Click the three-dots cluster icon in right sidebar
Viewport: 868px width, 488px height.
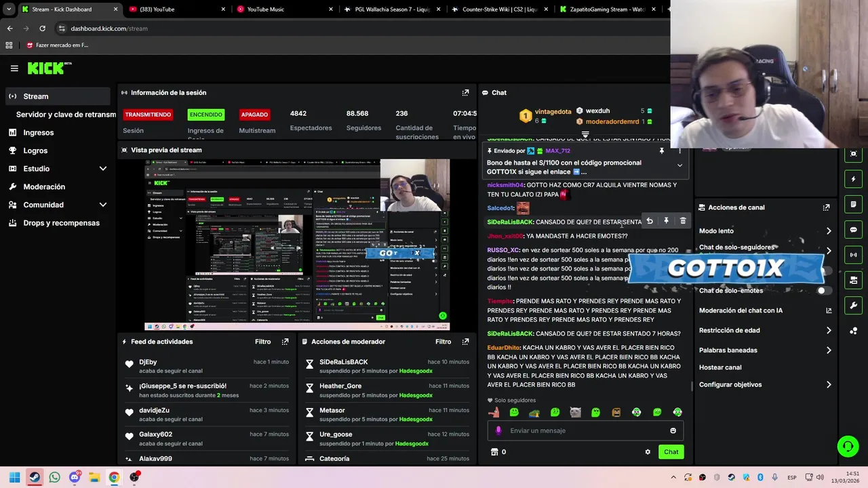[x=853, y=331]
